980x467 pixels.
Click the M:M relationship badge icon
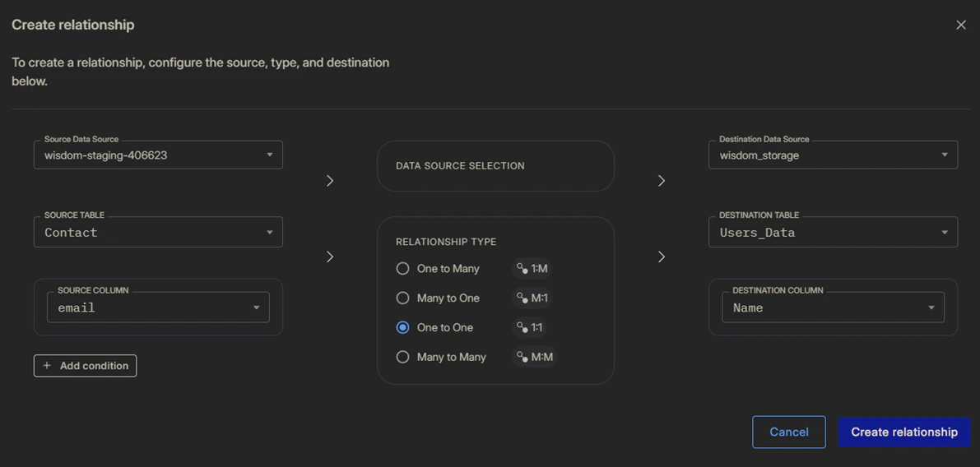534,357
